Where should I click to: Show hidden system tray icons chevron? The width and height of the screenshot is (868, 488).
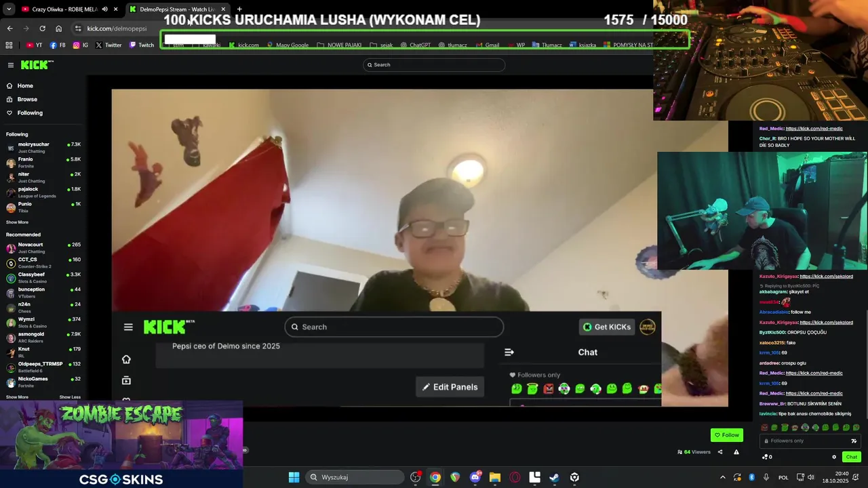[x=722, y=477]
